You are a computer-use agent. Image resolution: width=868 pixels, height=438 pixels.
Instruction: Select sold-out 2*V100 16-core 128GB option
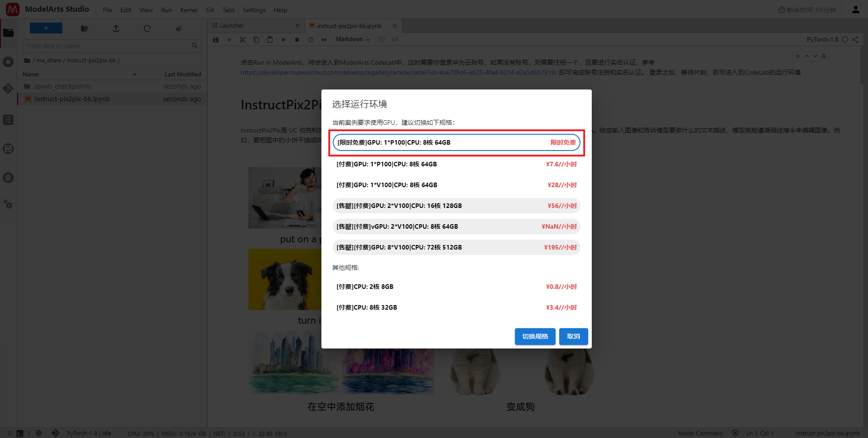(457, 206)
